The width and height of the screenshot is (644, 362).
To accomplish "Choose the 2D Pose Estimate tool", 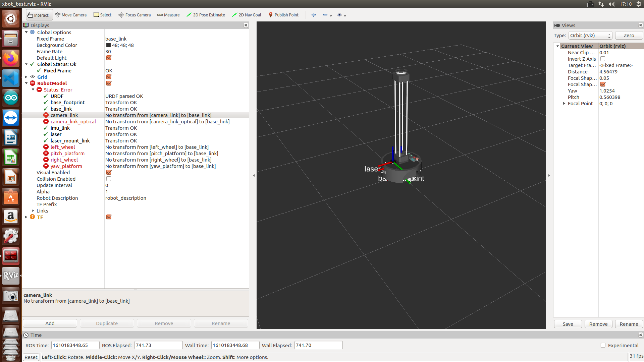I will pos(206,15).
